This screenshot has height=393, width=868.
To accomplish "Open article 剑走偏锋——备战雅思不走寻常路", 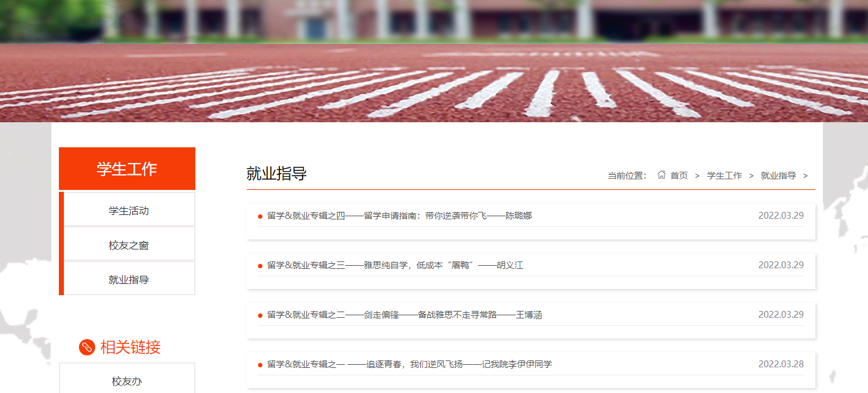I will click(x=405, y=315).
